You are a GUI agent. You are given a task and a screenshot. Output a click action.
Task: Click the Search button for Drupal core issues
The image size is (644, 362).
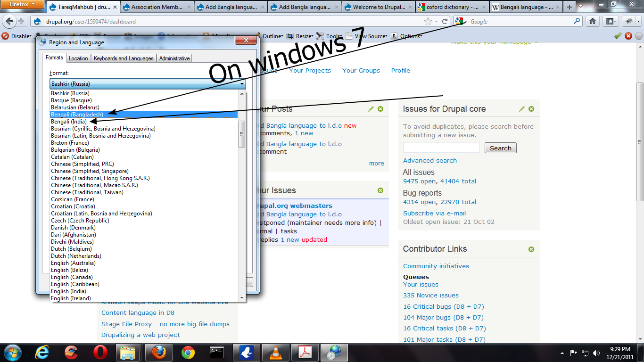pos(501,148)
